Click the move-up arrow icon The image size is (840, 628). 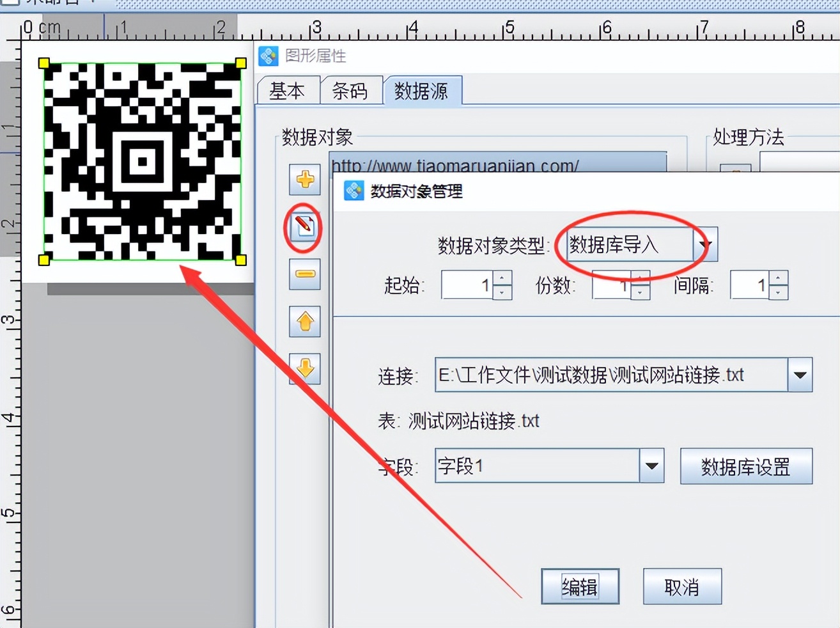pyautogui.click(x=305, y=322)
